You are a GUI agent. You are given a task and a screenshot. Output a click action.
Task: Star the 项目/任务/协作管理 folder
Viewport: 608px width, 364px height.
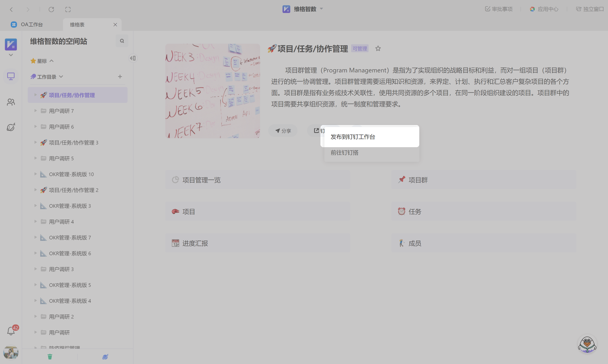coord(378,48)
